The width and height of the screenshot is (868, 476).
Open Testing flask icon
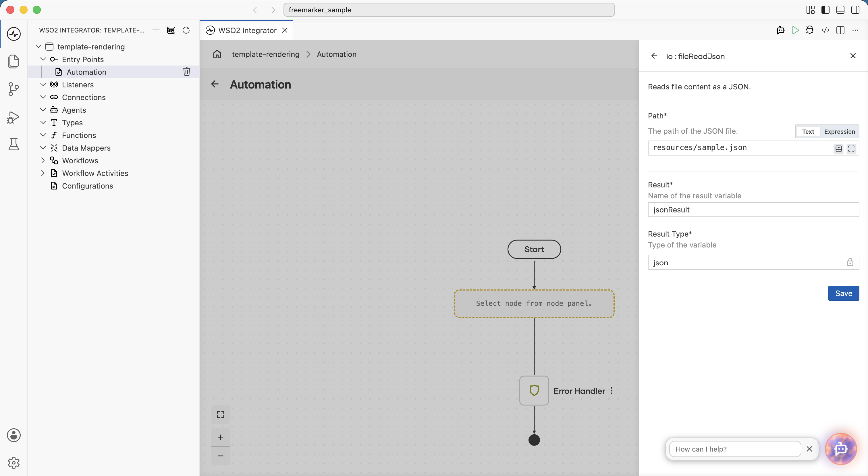pos(13,144)
